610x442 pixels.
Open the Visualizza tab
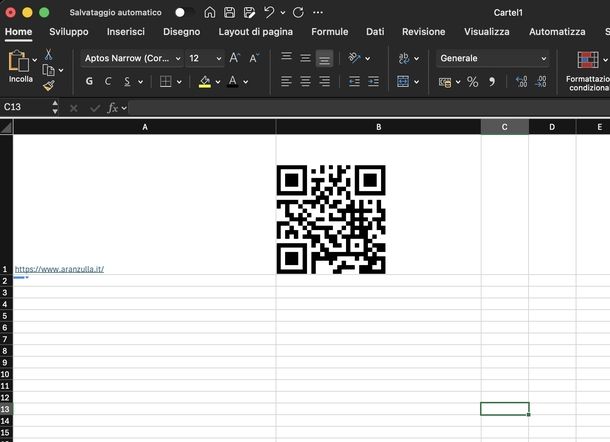(x=487, y=32)
